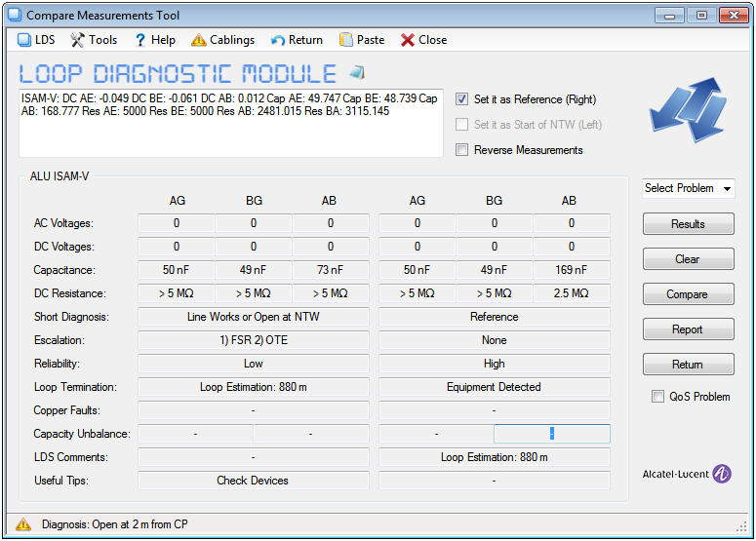Viewport: 756px width, 541px height.
Task: Tick the QoS Problem checkbox
Action: tap(659, 397)
